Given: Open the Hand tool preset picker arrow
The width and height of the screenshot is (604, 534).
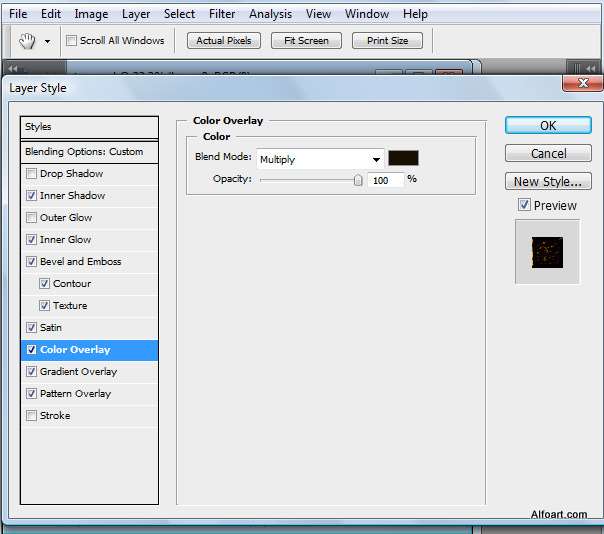Looking at the screenshot, I should (x=47, y=41).
